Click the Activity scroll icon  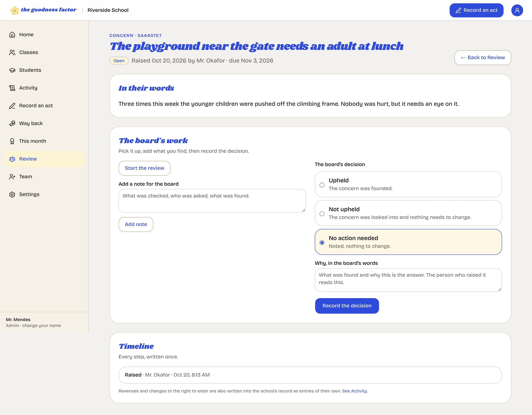(12, 88)
